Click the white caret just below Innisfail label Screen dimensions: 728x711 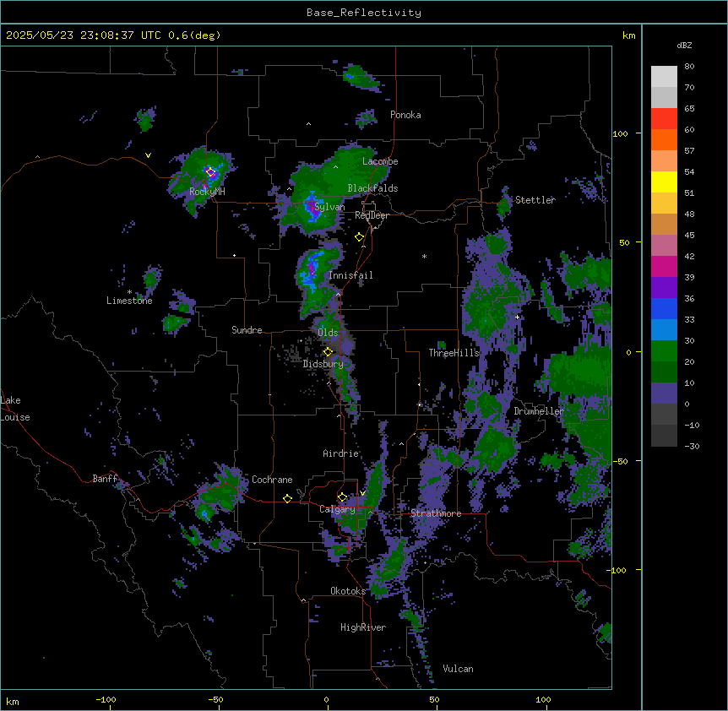(339, 294)
